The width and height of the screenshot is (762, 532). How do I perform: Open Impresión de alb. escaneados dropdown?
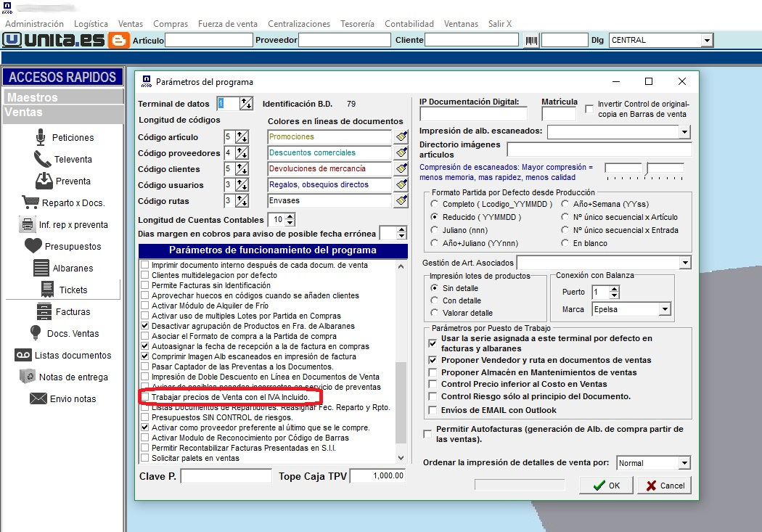click(685, 131)
